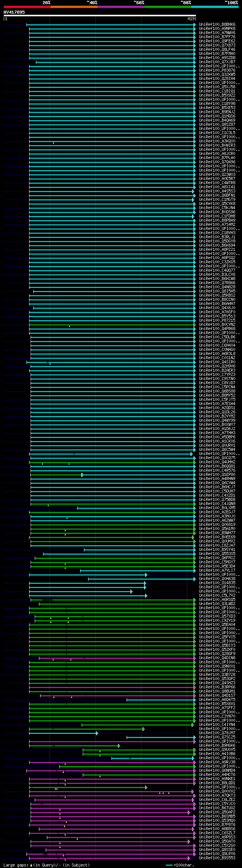242x868 pixels.
Task: Click the red 20% identity legend segment
Action: (x=27, y=7)
